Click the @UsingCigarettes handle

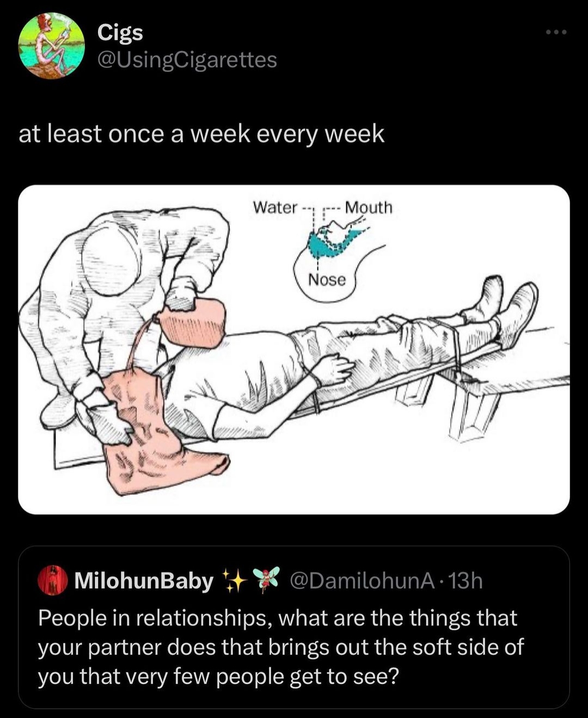187,60
